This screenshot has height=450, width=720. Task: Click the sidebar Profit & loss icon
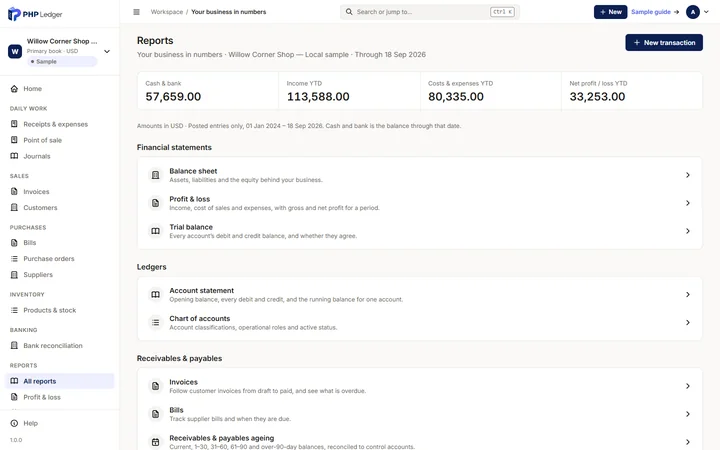(14, 397)
